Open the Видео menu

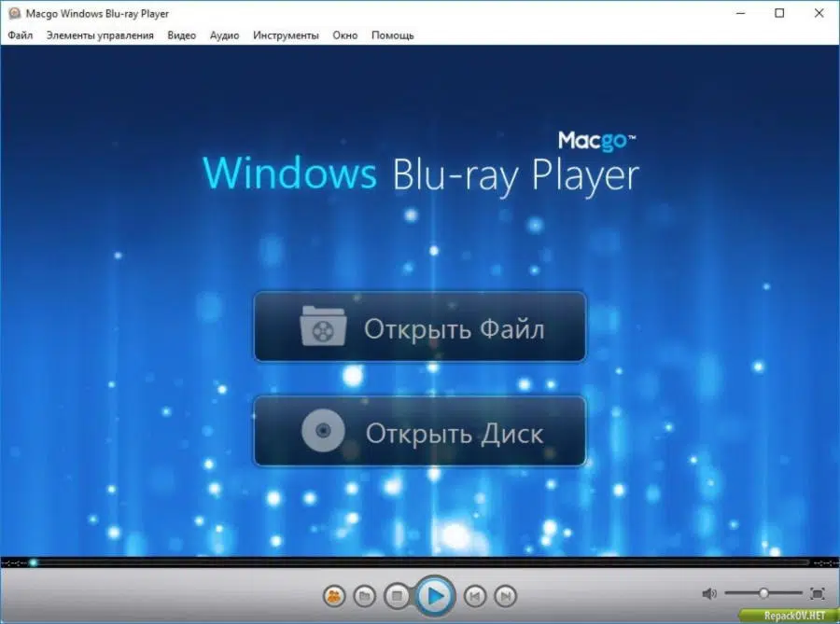coord(182,35)
